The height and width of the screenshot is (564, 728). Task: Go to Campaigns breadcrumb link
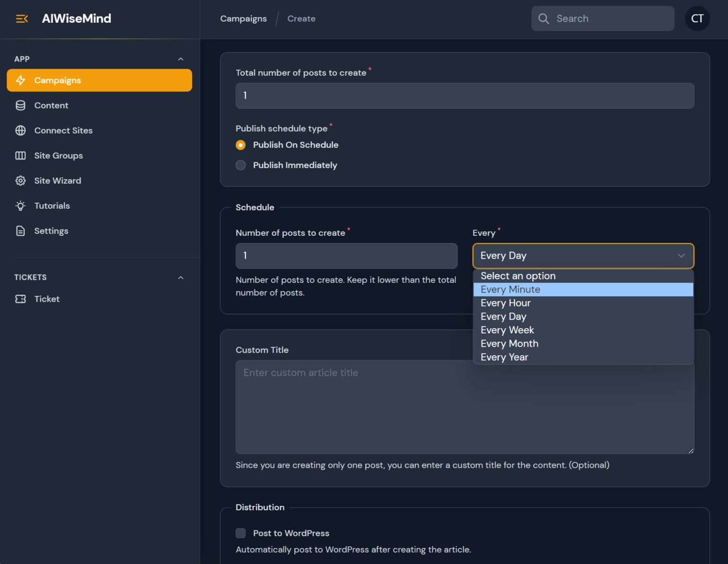[x=243, y=18]
